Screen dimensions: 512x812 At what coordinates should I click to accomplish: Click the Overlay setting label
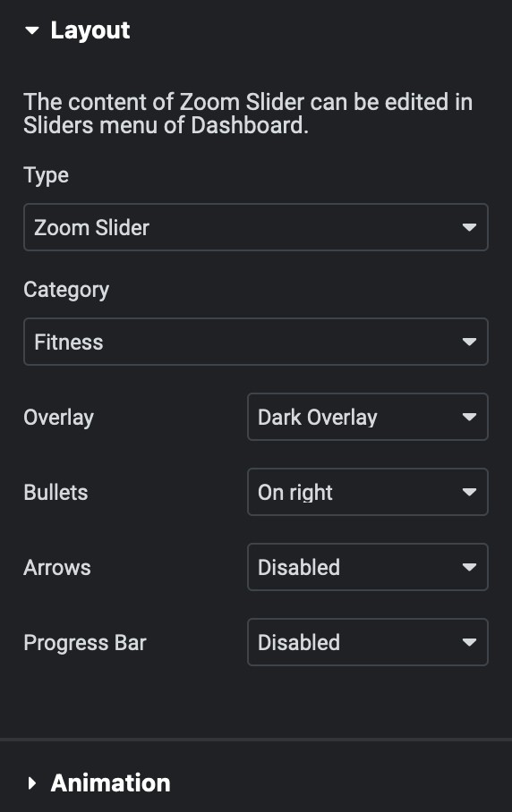click(58, 418)
